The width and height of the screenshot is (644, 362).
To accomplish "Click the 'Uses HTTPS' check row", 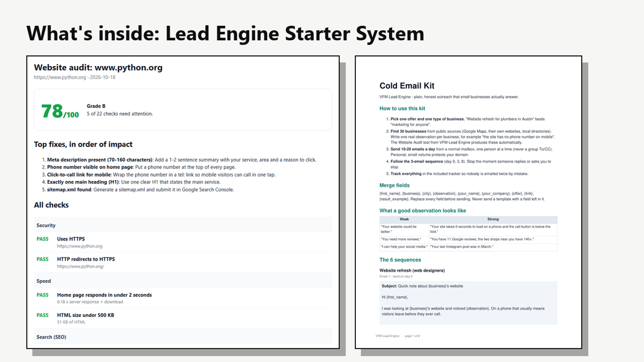I will 183,242.
